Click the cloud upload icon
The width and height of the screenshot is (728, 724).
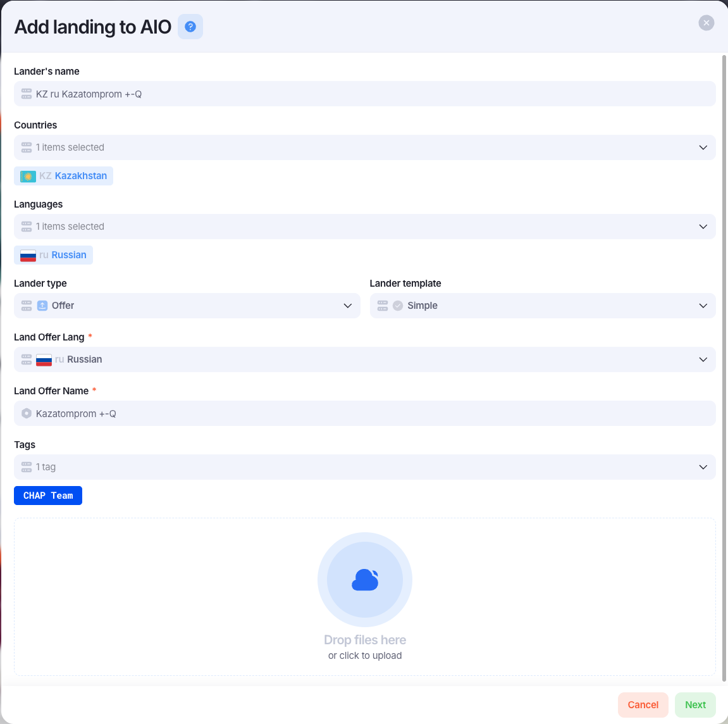pos(365,580)
